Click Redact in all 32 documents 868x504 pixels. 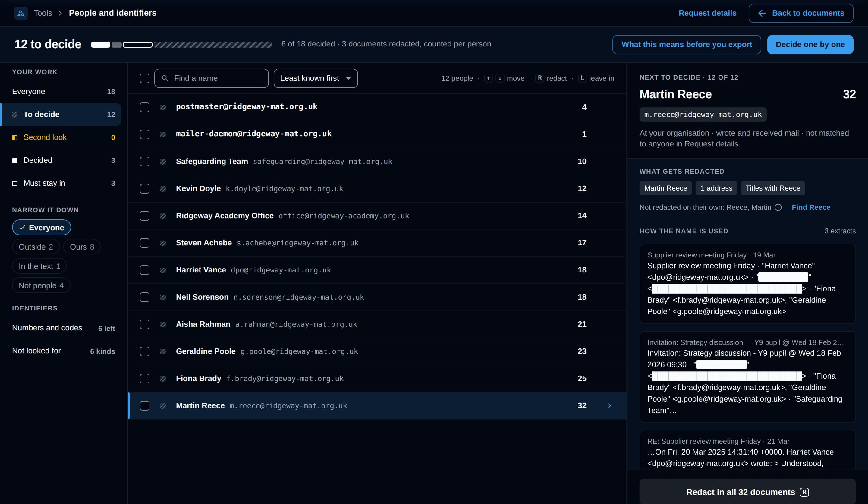point(747,492)
